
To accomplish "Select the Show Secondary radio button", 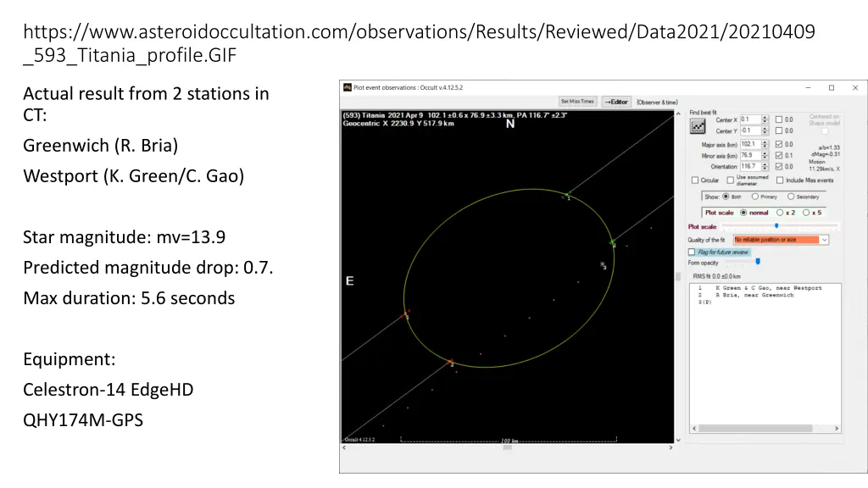I will tap(791, 197).
